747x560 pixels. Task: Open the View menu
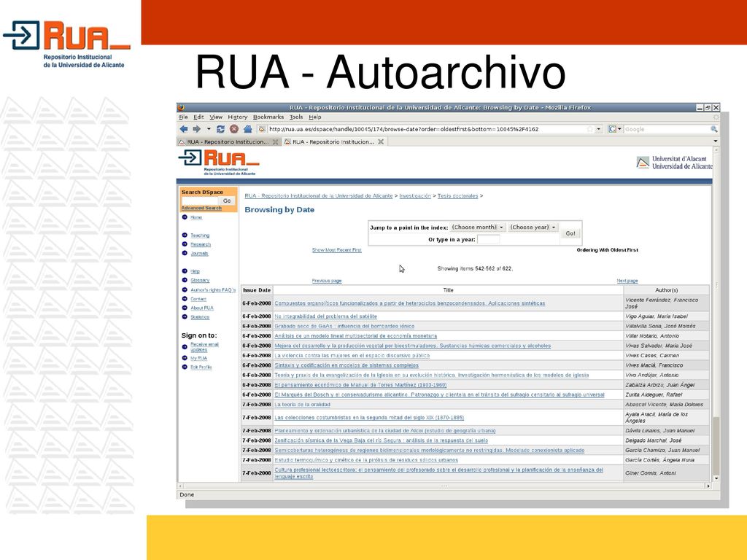pos(216,117)
